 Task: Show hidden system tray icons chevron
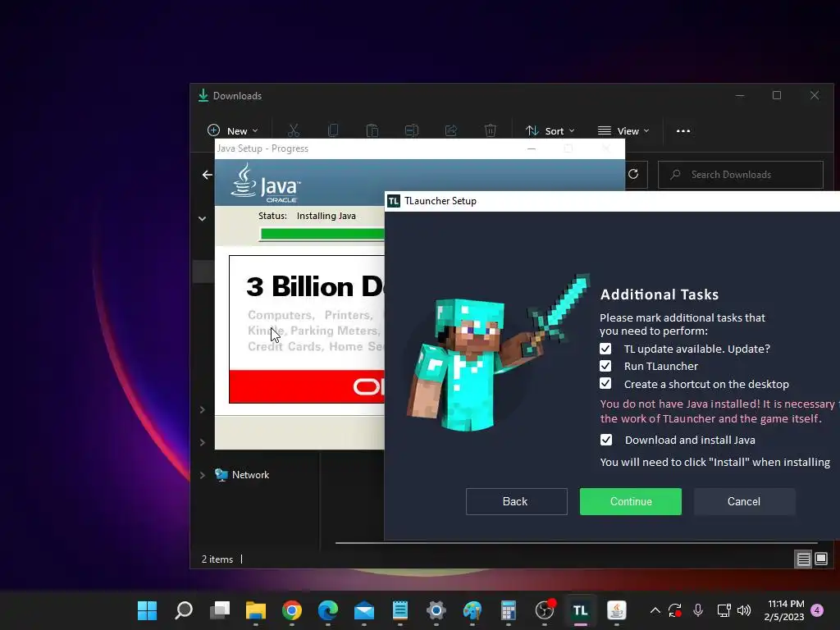coord(655,610)
